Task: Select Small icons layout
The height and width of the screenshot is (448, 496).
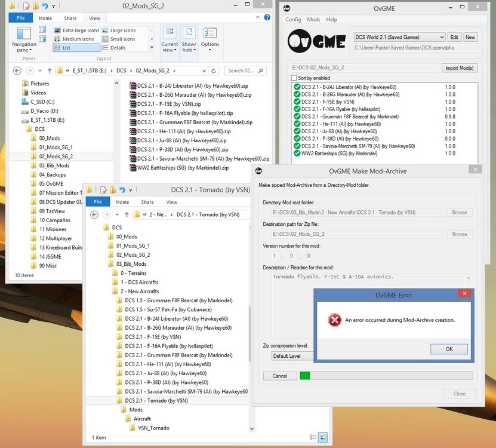Action: 118,39
